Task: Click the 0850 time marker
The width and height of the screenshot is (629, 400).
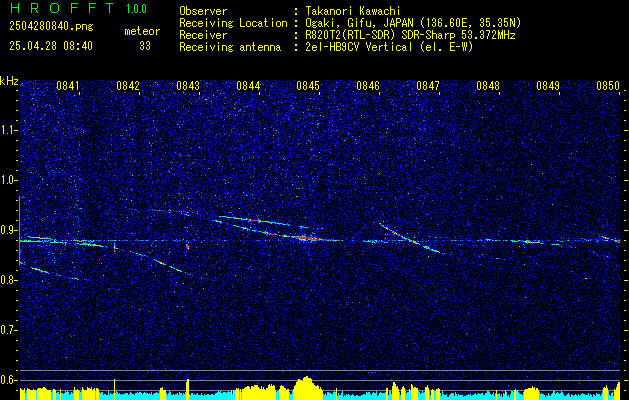Action: click(608, 85)
